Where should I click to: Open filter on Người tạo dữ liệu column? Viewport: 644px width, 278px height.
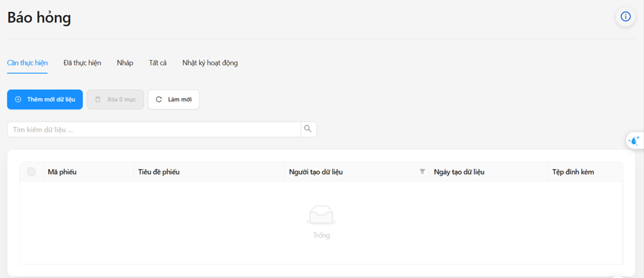pos(422,172)
